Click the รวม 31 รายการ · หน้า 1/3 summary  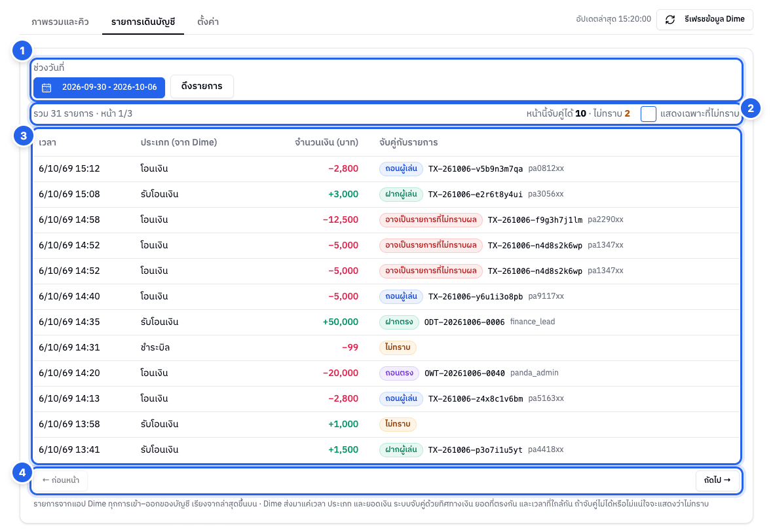[x=83, y=114]
